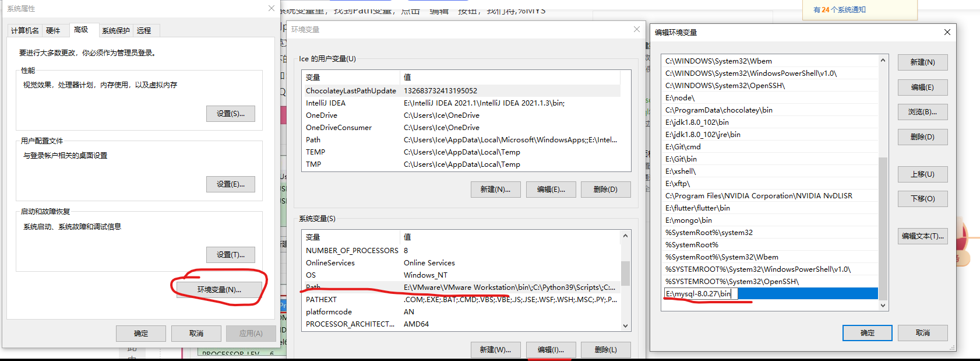Move the selected entry up with 上移(U)

pyautogui.click(x=922, y=174)
